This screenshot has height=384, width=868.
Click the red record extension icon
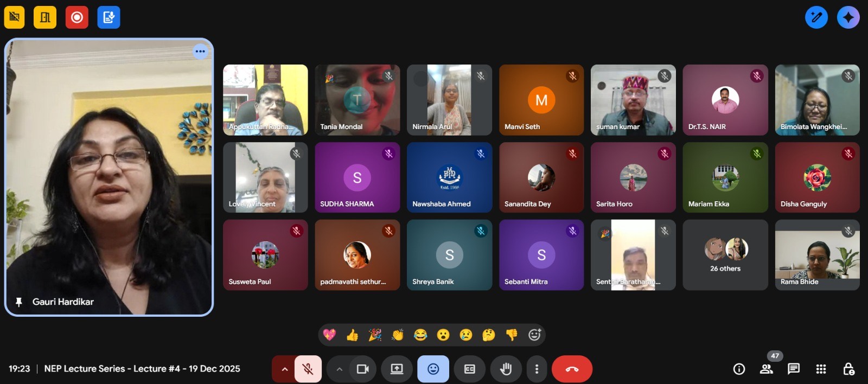(x=77, y=17)
